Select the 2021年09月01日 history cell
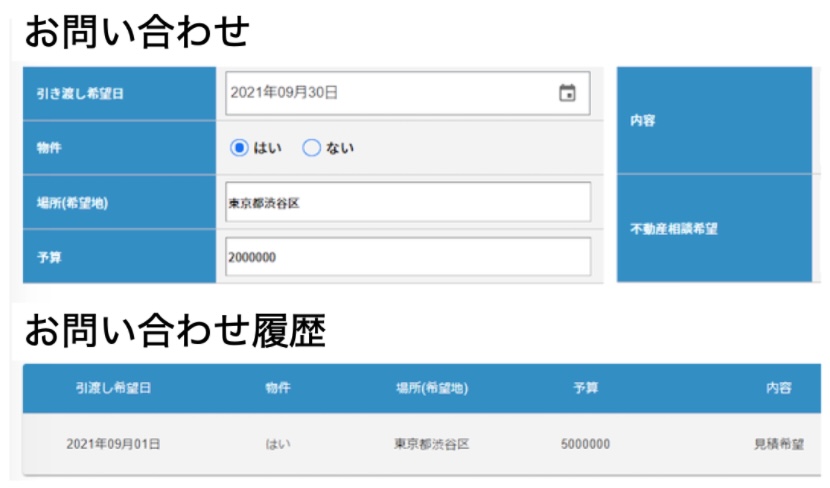Viewport: 830px width, 488px height. 113,444
